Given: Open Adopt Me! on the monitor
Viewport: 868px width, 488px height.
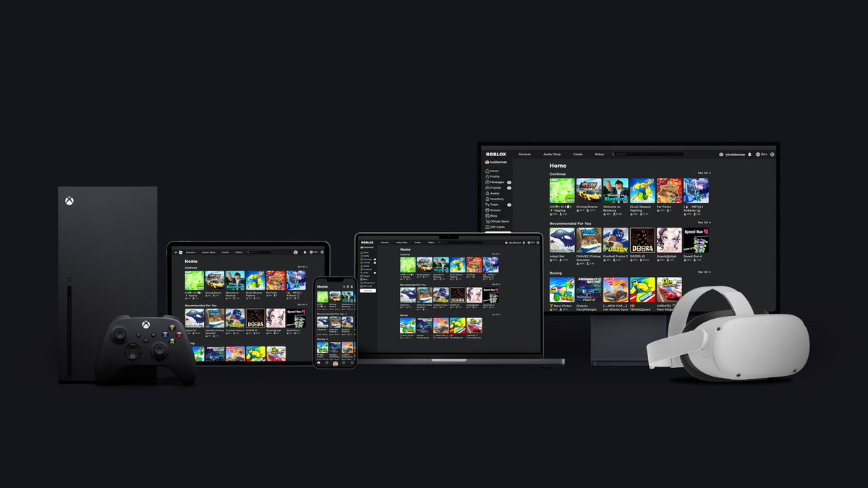Looking at the screenshot, I should click(x=562, y=240).
